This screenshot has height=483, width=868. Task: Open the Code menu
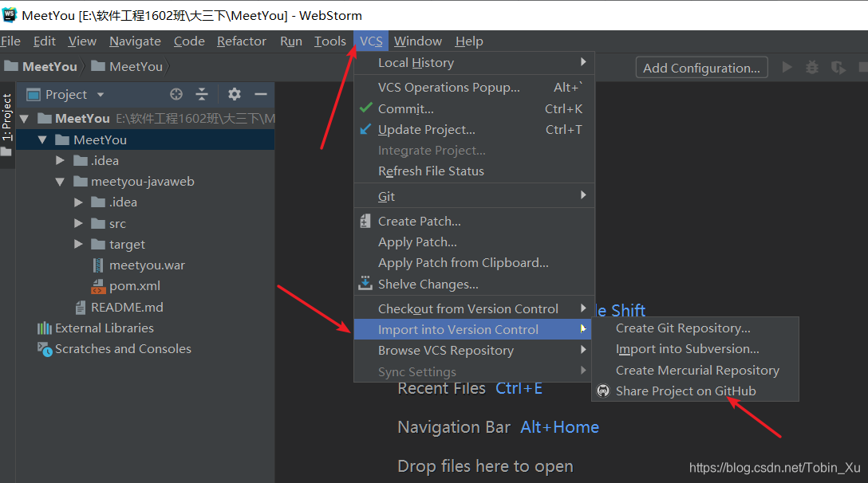[x=189, y=41]
